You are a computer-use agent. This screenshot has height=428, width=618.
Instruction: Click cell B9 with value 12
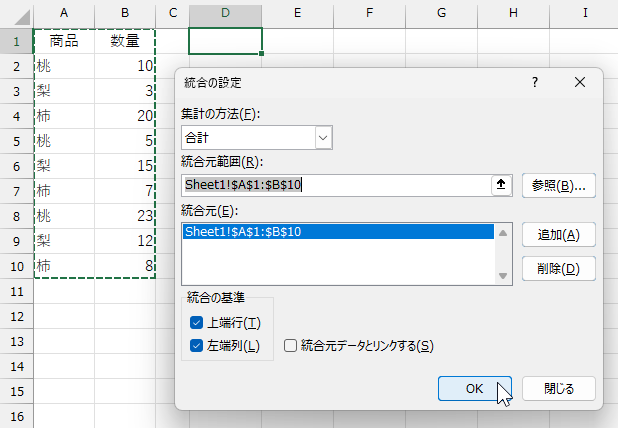(125, 241)
